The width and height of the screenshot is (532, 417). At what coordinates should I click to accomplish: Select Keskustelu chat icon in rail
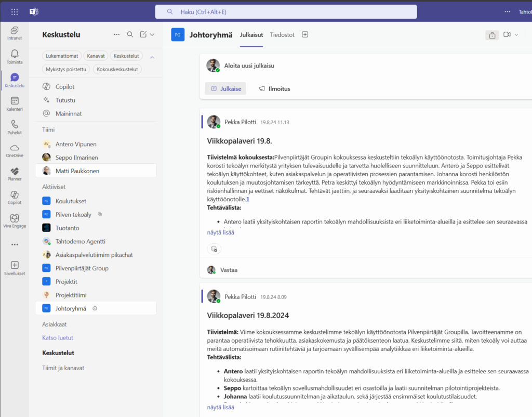(x=14, y=81)
